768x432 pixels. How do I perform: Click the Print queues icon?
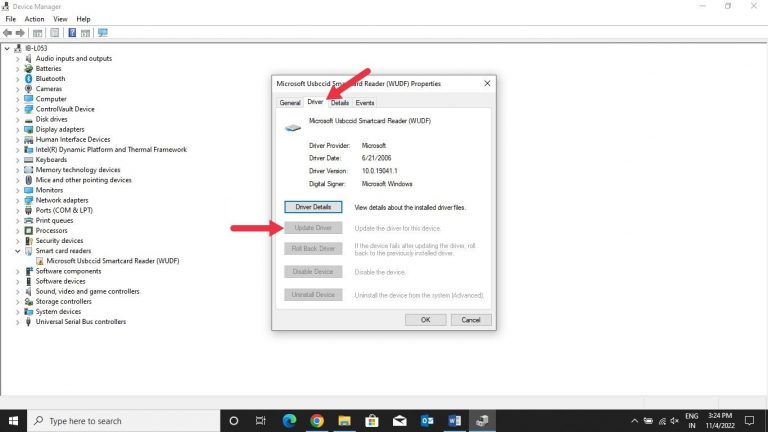(x=28, y=220)
